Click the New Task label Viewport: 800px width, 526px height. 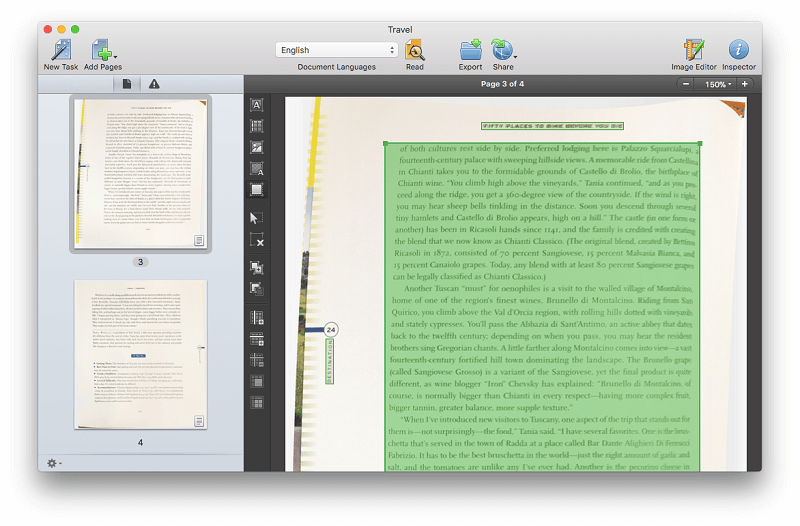coord(61,67)
